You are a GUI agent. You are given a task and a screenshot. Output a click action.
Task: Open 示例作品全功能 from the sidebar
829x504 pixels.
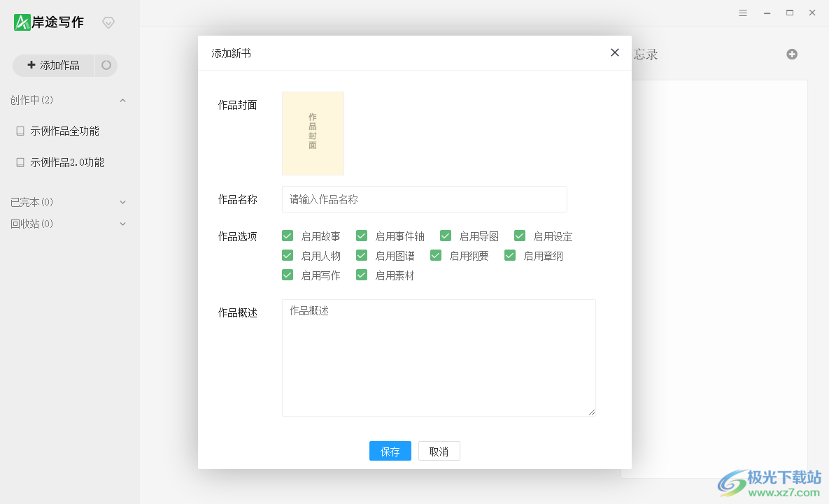[x=64, y=131]
